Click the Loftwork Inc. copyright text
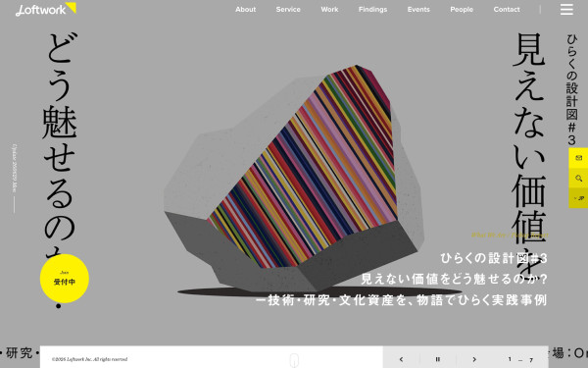Screen dimensions: 588x368 pos(89,359)
